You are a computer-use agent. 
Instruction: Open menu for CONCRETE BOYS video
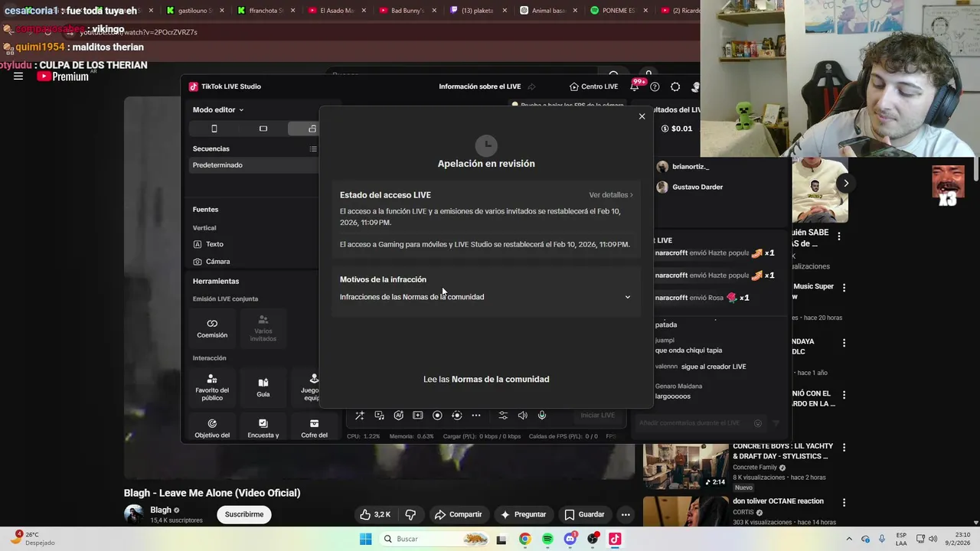click(844, 447)
